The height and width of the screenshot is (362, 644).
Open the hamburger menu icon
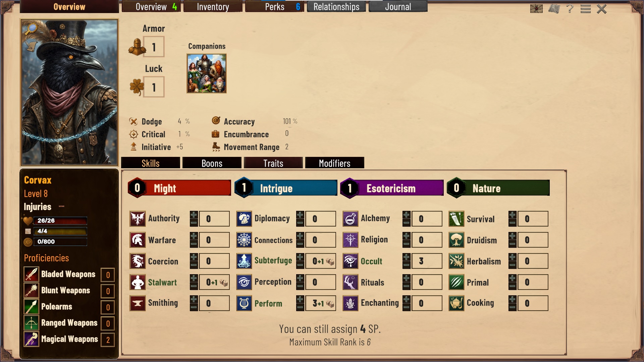[586, 9]
